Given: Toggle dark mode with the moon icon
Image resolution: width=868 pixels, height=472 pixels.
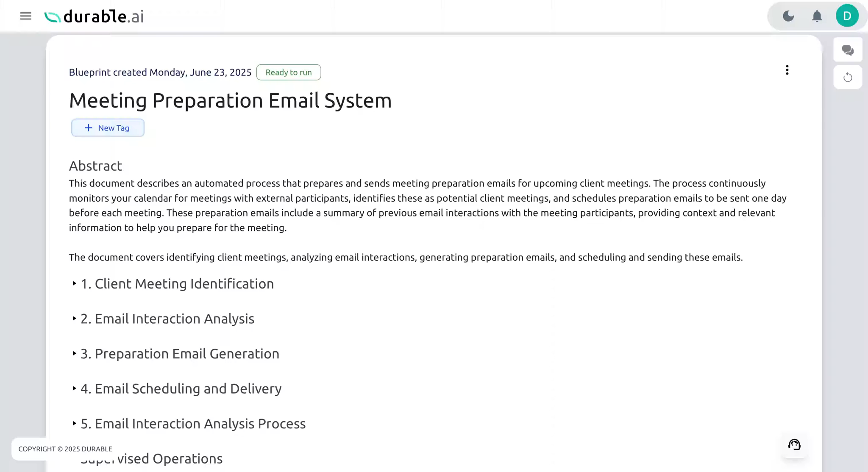Looking at the screenshot, I should [788, 16].
